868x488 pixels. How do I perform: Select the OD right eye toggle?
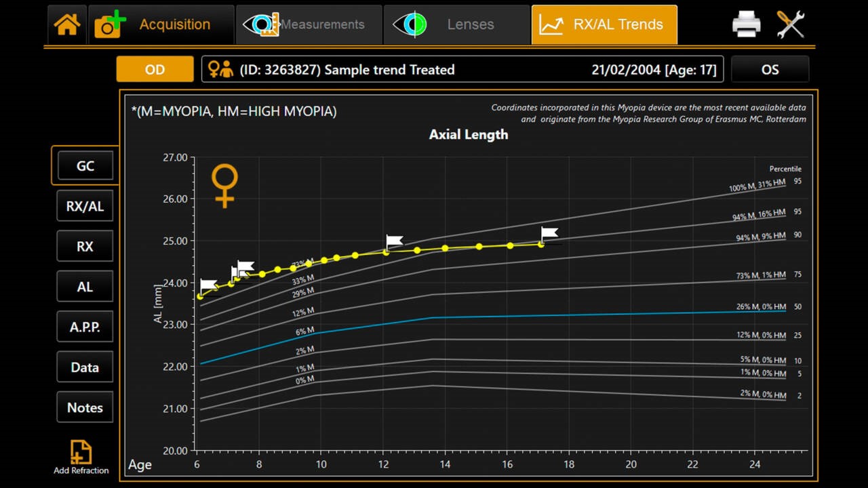pyautogui.click(x=155, y=69)
